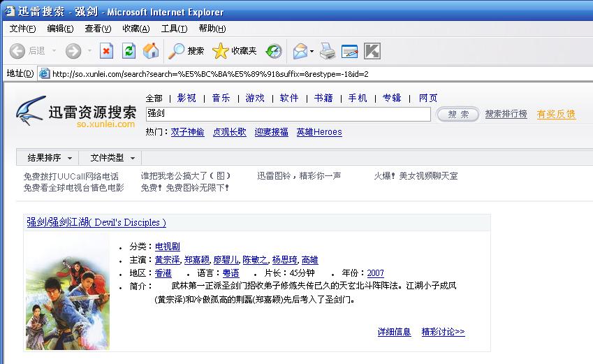Click the Mail envelope toolbar icon

click(300, 50)
